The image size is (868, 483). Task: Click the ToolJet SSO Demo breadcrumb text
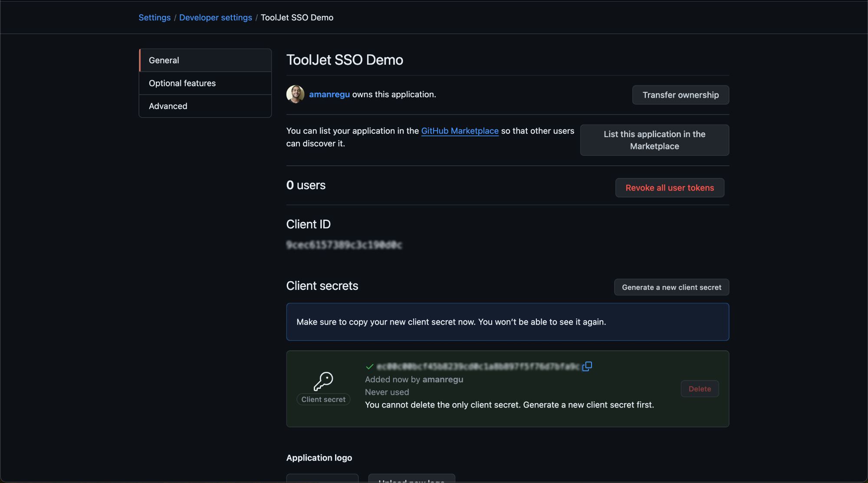297,17
